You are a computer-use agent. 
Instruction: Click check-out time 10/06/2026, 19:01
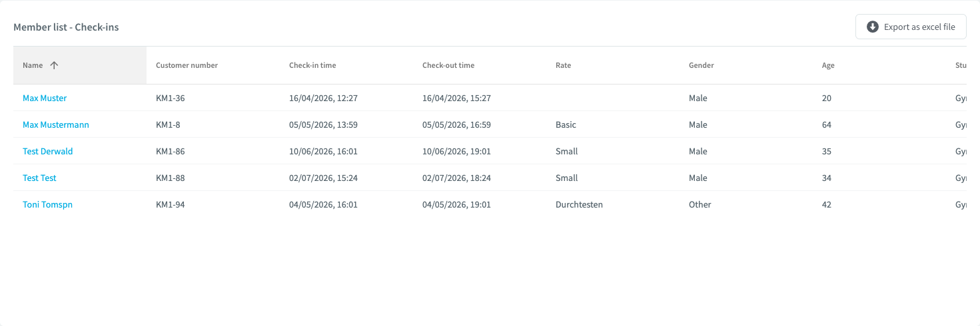[x=456, y=151]
